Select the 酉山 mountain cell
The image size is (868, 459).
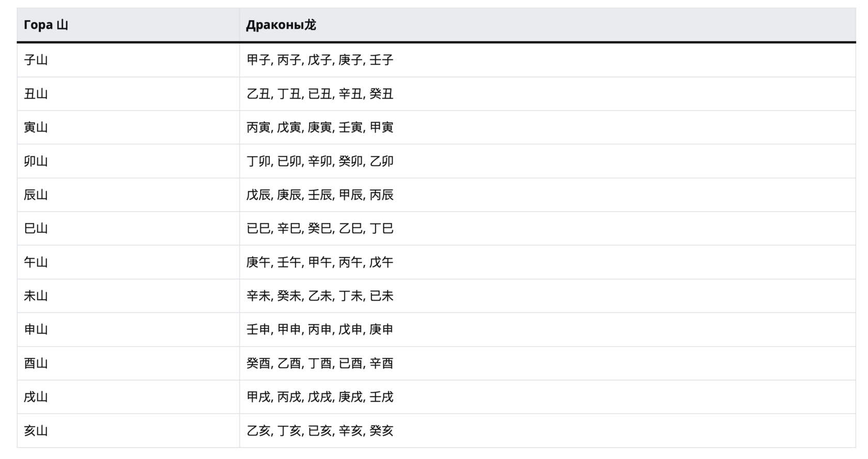[x=36, y=363]
